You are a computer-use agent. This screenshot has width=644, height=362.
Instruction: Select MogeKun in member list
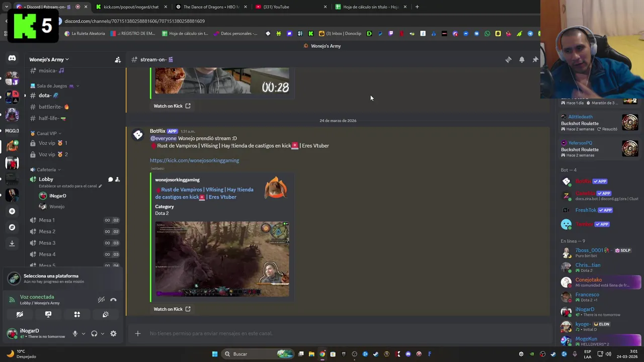[x=601, y=341]
